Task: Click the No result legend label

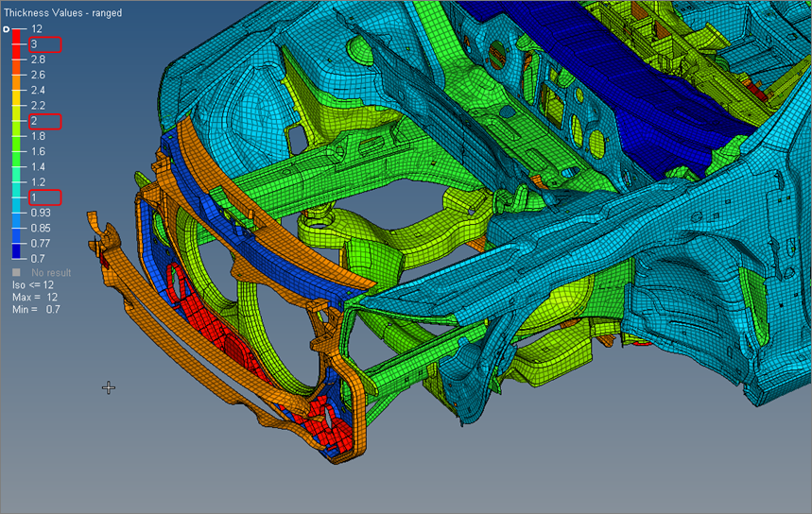Action: pos(51,273)
